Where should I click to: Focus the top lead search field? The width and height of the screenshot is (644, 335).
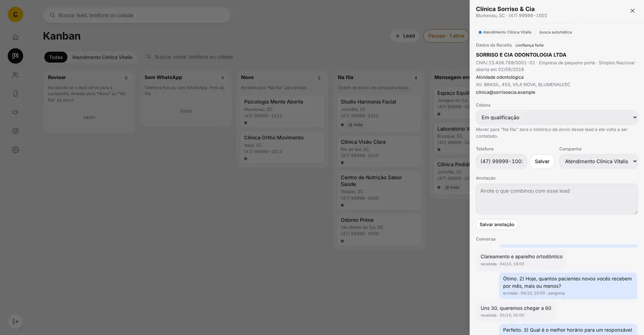tap(137, 15)
